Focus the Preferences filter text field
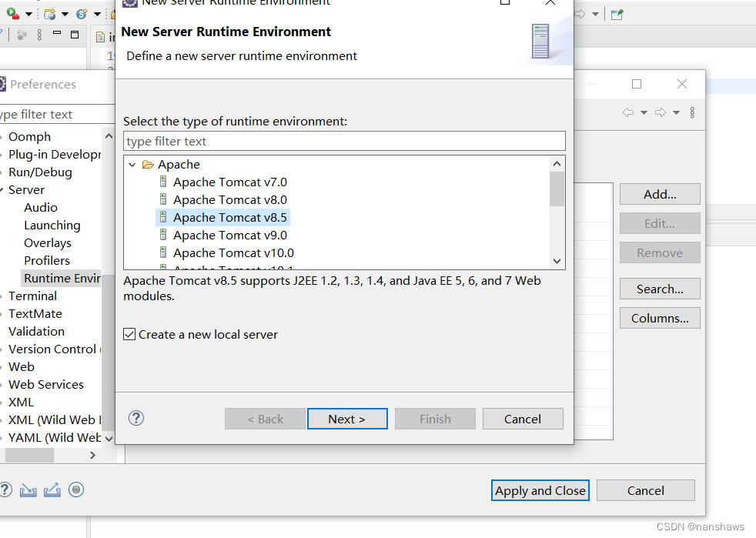This screenshot has height=538, width=756. click(x=57, y=114)
